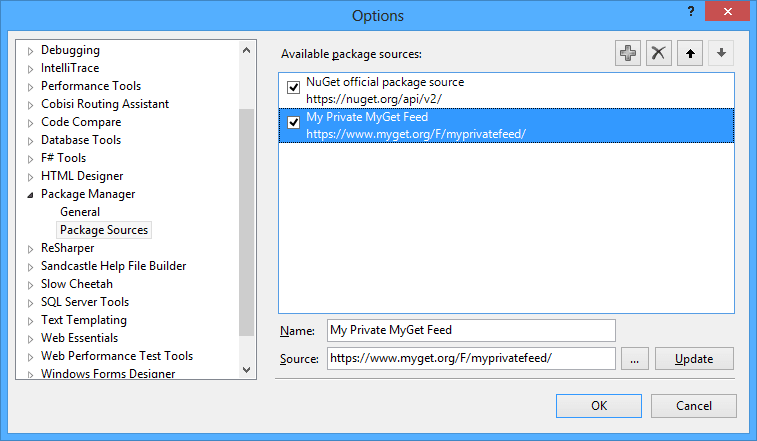
Task: Select General under Package Manager
Action: (80, 212)
